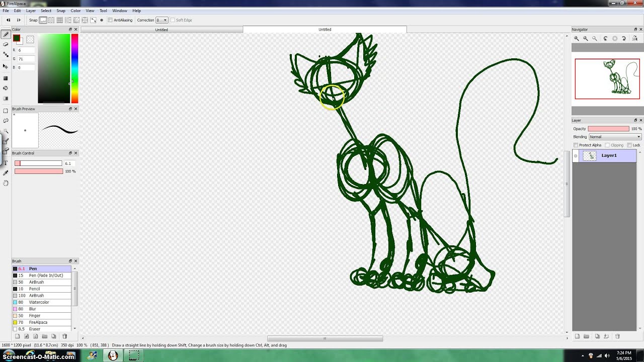Click the R color value field
The width and height of the screenshot is (644, 362).
pos(26,50)
